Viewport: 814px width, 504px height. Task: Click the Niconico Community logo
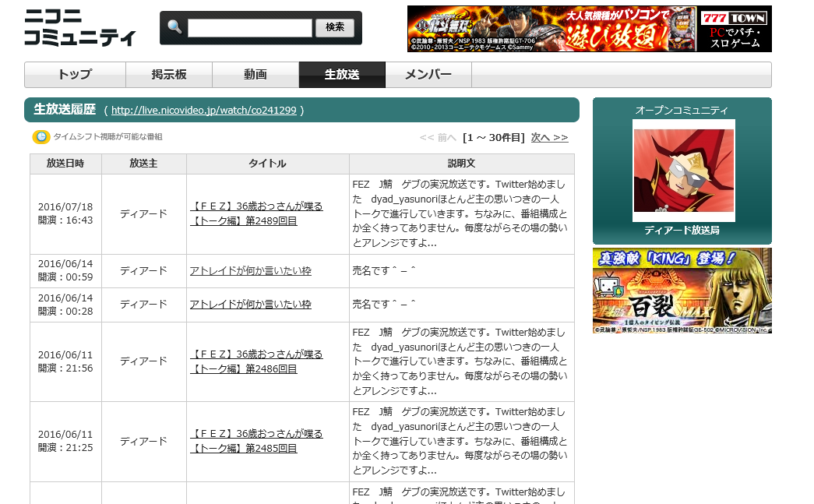(x=79, y=28)
